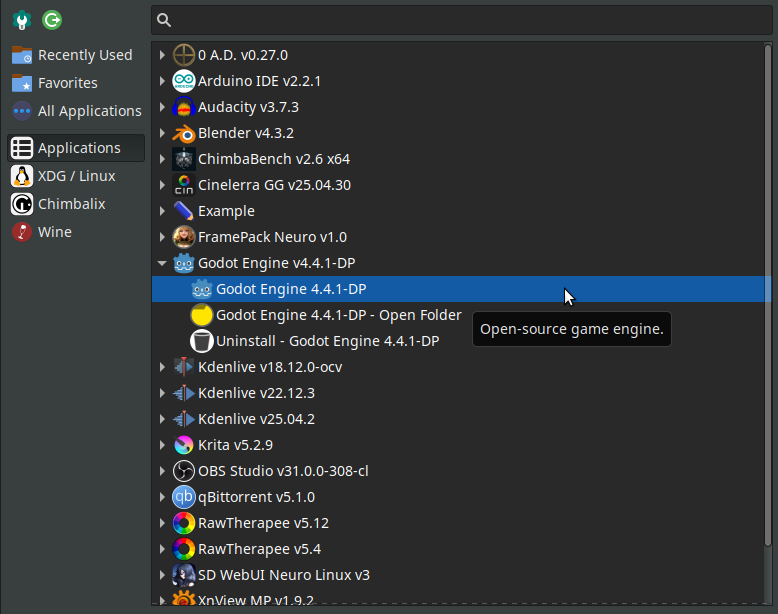Click the Tux penguin icon
Image resolution: width=778 pixels, height=614 pixels.
(22, 176)
